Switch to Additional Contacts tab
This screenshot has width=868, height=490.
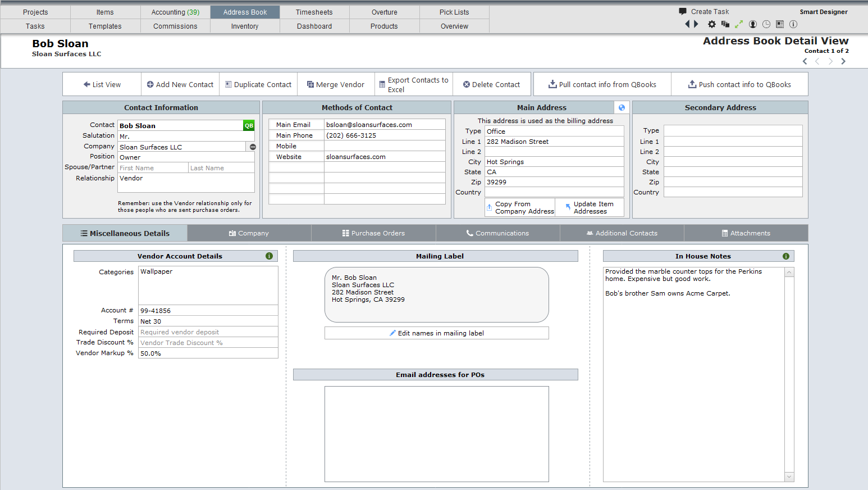click(622, 233)
